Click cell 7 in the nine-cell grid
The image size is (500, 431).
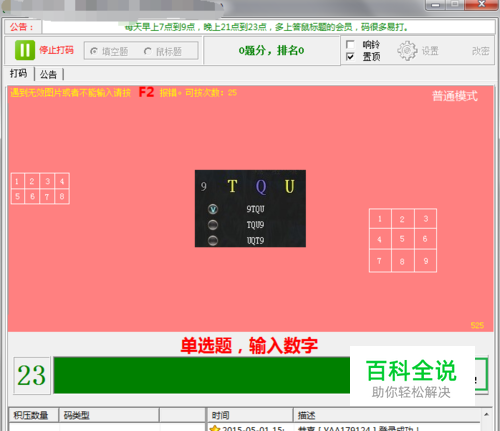(x=380, y=261)
